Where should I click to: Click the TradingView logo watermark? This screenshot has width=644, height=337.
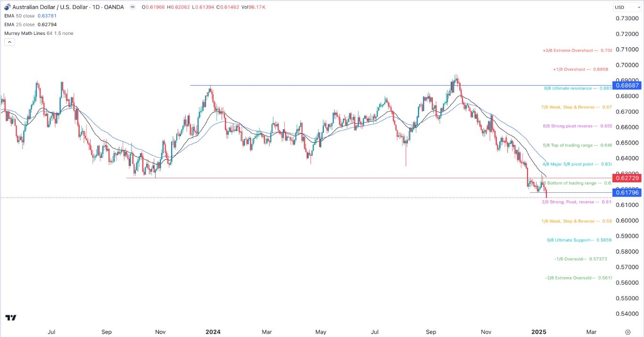pos(10,318)
